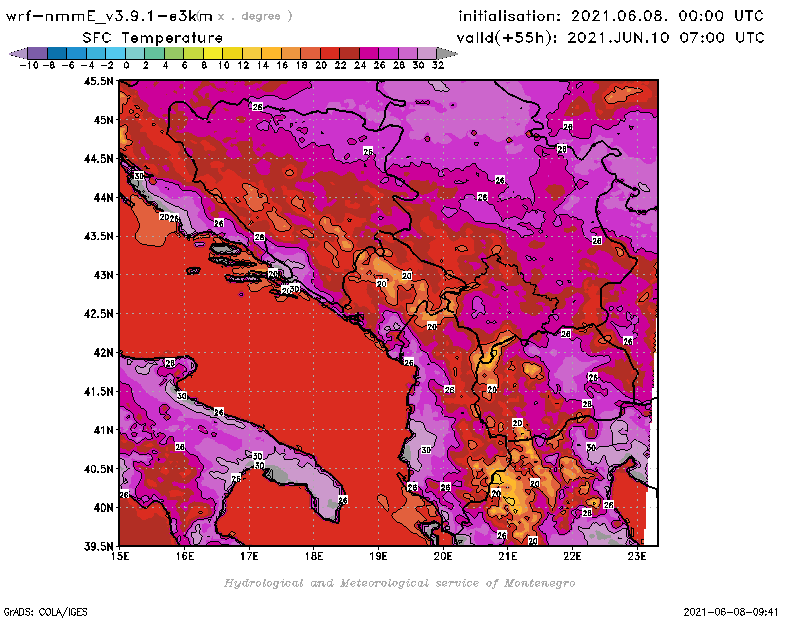Click the green 2 to 4 legend swatch
Viewport: 800px width, 618px height.
tap(155, 53)
